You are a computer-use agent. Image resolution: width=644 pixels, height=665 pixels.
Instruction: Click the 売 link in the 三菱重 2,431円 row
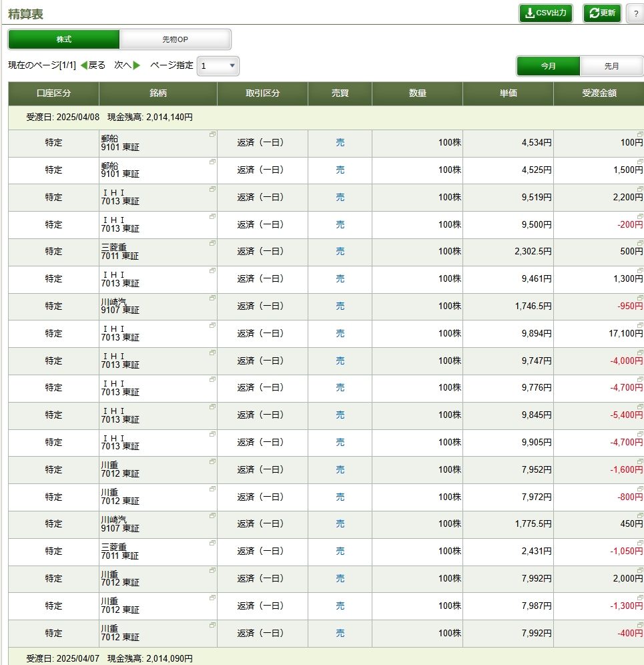tap(340, 551)
